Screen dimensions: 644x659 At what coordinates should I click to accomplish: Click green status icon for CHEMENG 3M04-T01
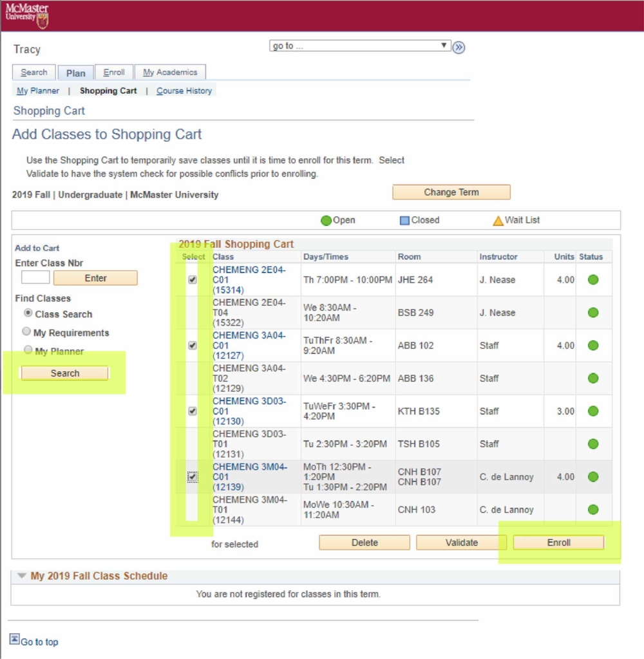click(593, 510)
